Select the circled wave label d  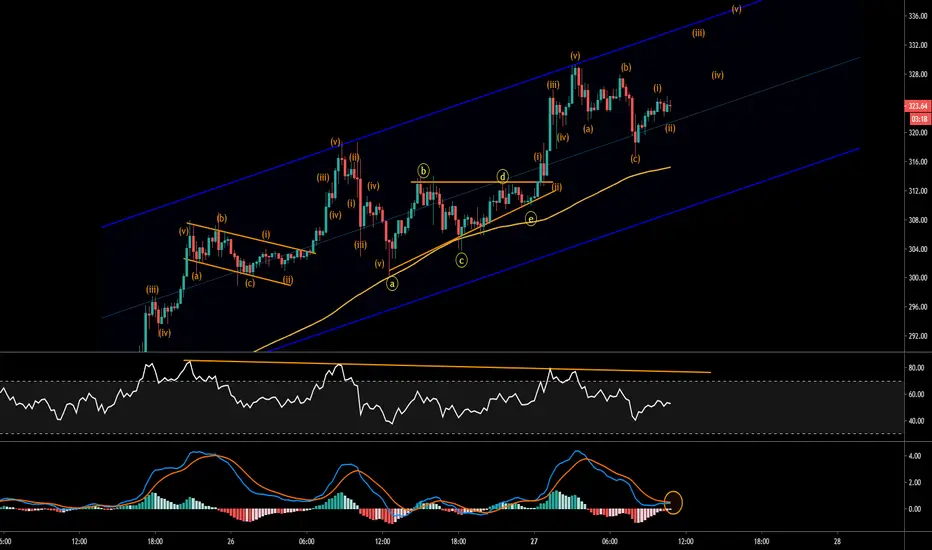pyautogui.click(x=503, y=177)
